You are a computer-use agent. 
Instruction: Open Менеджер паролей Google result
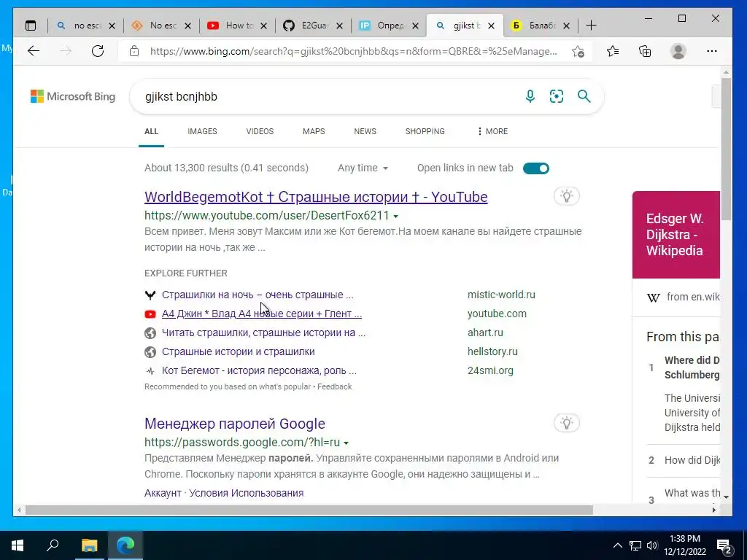click(x=235, y=424)
